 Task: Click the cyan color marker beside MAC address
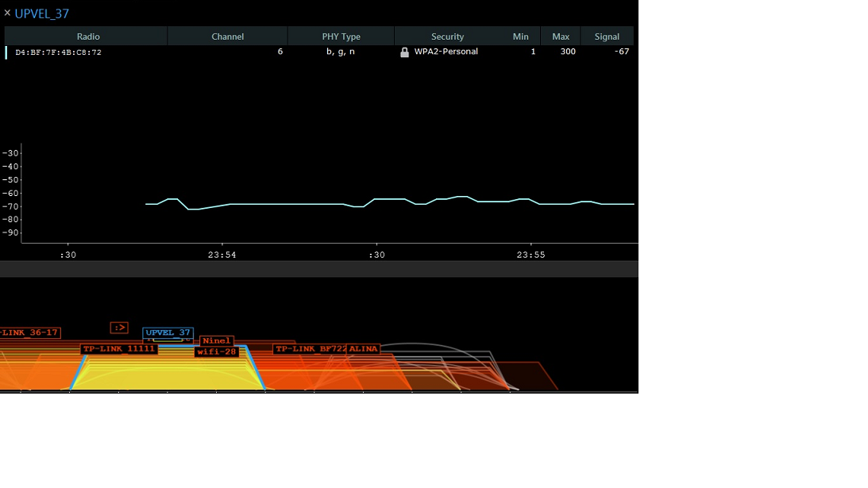tap(6, 52)
